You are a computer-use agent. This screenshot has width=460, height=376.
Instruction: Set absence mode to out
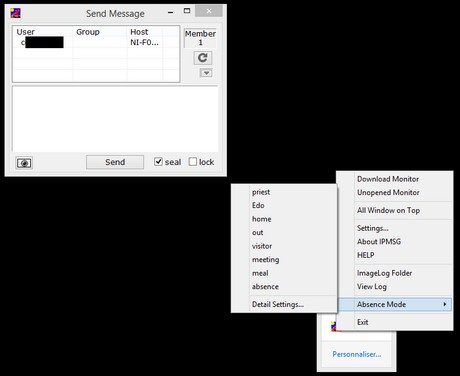pos(284,232)
